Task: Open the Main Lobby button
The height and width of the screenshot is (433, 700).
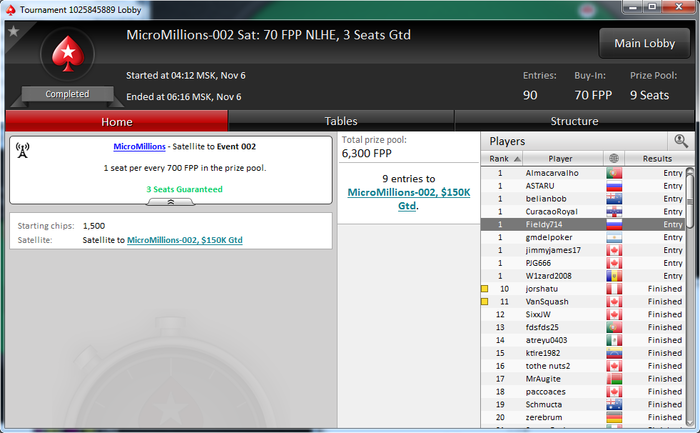Action: click(644, 43)
